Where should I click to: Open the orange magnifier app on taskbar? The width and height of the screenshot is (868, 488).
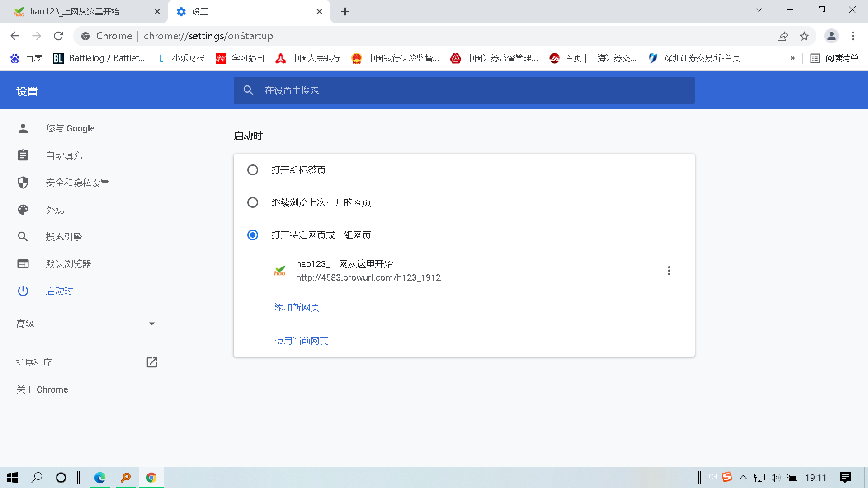click(126, 478)
